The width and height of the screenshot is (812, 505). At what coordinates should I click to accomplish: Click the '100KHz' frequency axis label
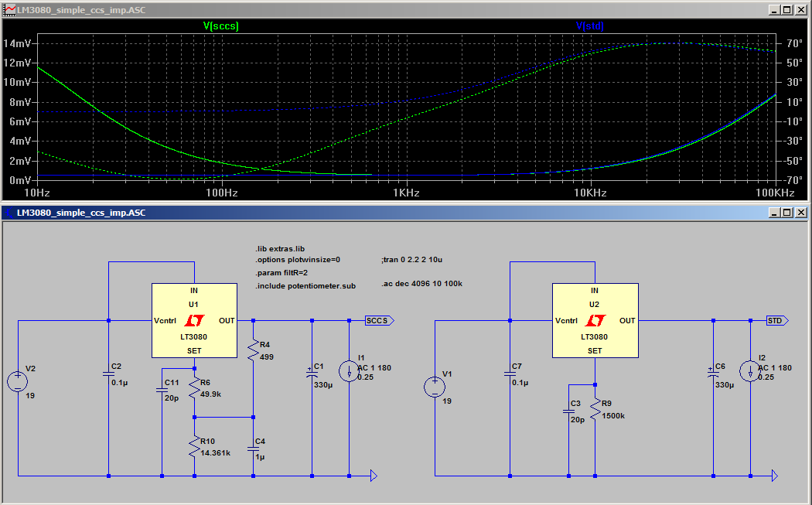(775, 193)
